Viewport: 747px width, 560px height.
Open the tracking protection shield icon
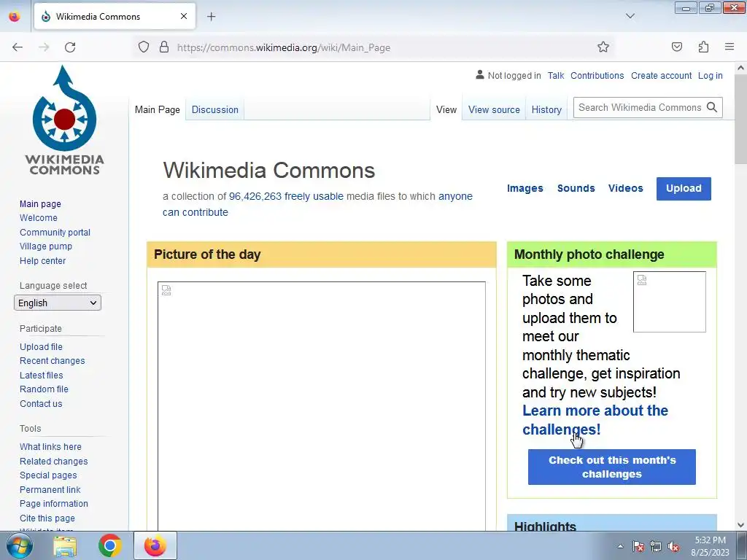pos(144,47)
